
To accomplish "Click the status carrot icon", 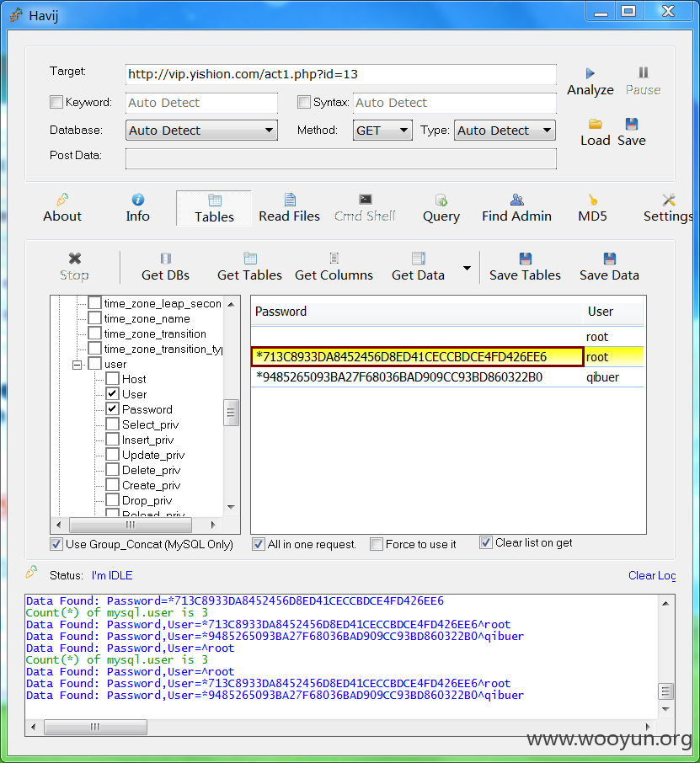I will tap(32, 572).
